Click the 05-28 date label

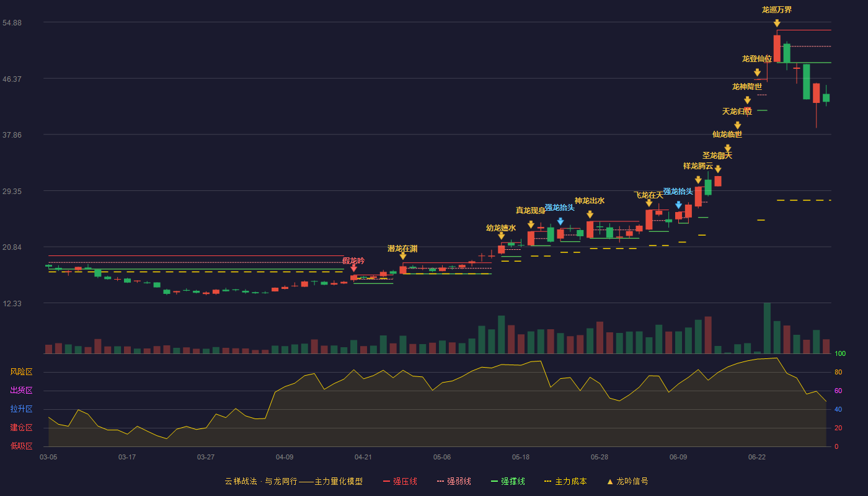[600, 457]
